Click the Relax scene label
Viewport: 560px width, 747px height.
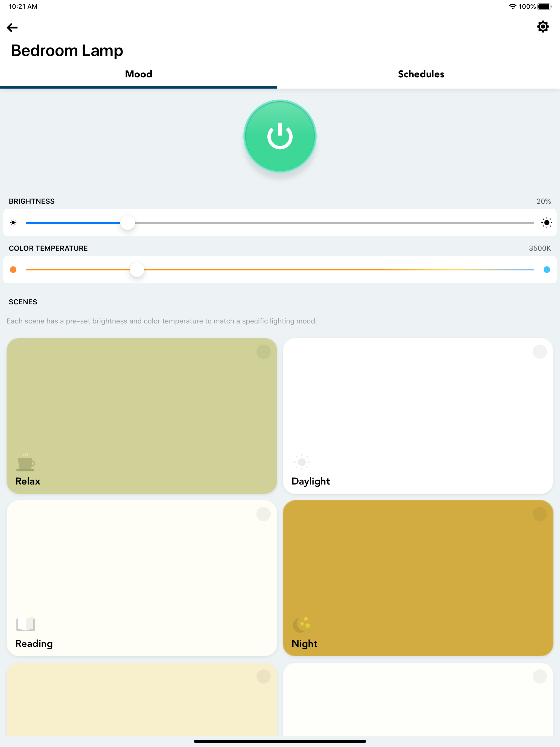[28, 481]
